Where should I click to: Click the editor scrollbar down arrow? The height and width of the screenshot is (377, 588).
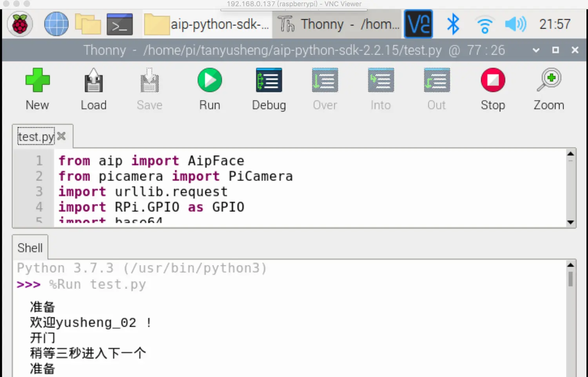[571, 222]
